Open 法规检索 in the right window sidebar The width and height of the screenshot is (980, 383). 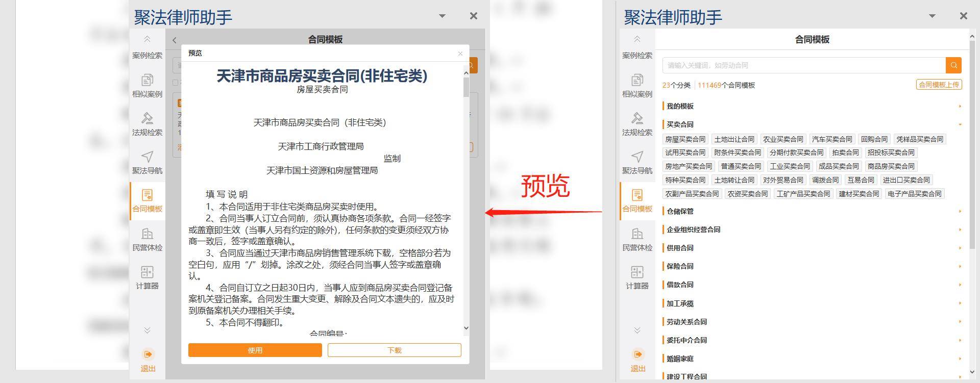click(x=637, y=124)
